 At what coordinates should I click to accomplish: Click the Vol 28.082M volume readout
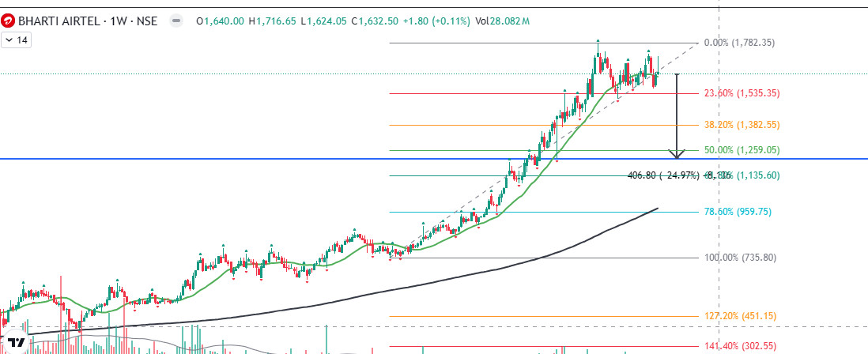coord(503,21)
